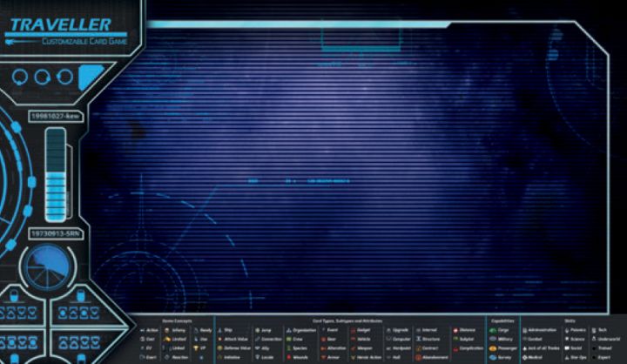Select the VP trophy icon
This screenshot has height=364, width=627.
194,348
